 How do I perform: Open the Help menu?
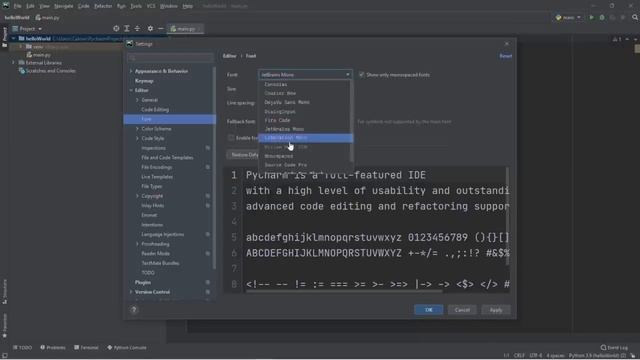188,6
